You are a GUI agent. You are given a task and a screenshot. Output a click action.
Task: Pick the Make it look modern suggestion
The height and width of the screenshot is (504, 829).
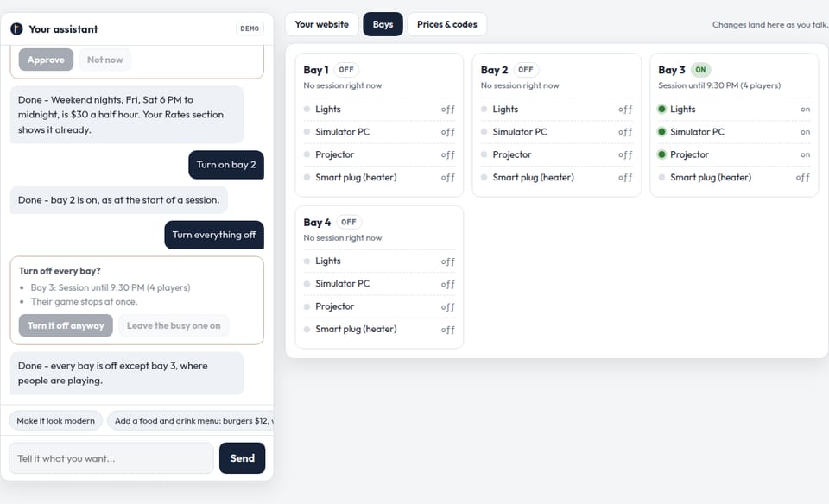point(55,420)
